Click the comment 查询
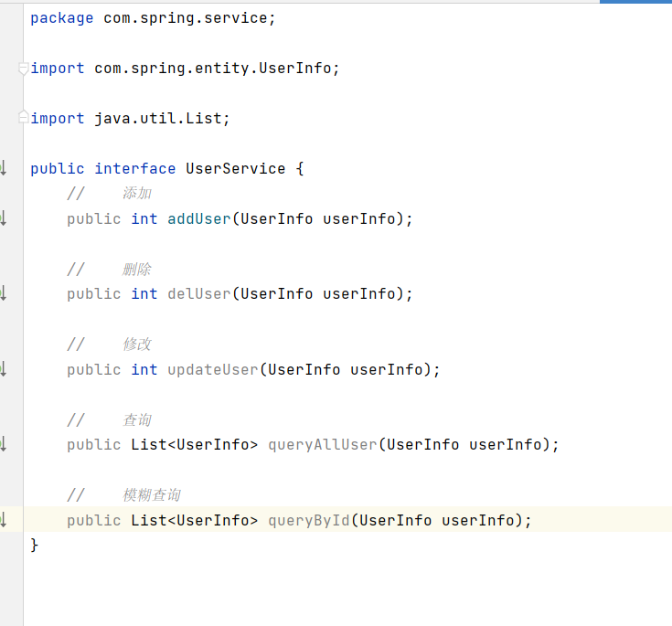The height and width of the screenshot is (626, 672). [137, 419]
